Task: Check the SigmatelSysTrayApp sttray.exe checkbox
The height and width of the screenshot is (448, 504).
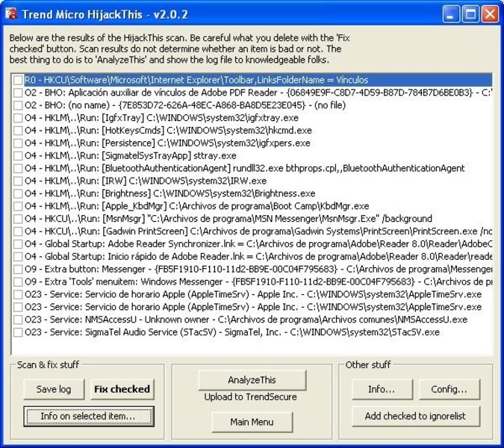Action: point(18,155)
